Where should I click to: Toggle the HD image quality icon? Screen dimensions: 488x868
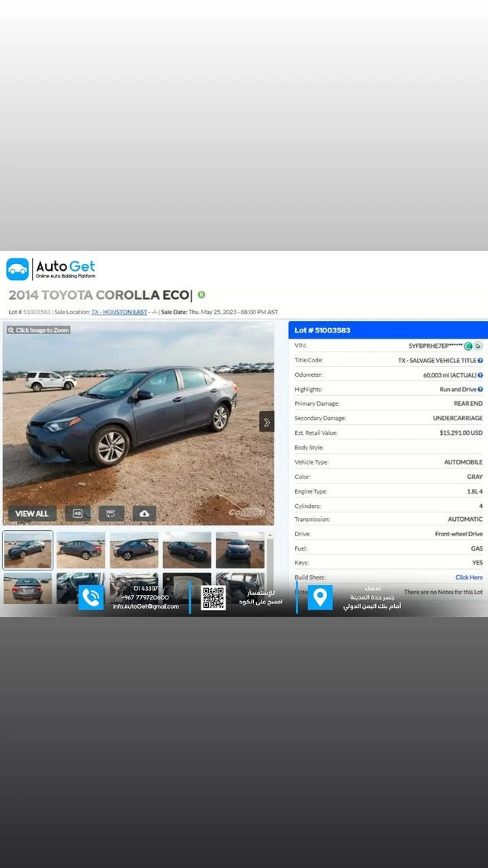tap(78, 514)
